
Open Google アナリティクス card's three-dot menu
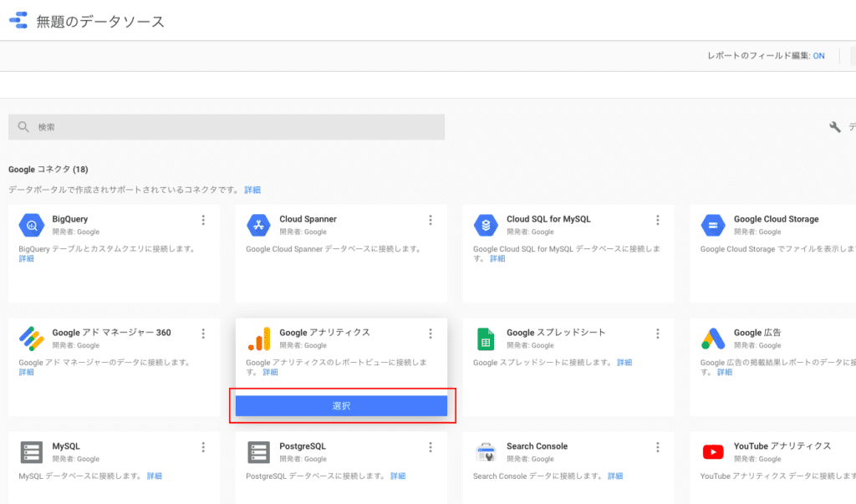(431, 333)
